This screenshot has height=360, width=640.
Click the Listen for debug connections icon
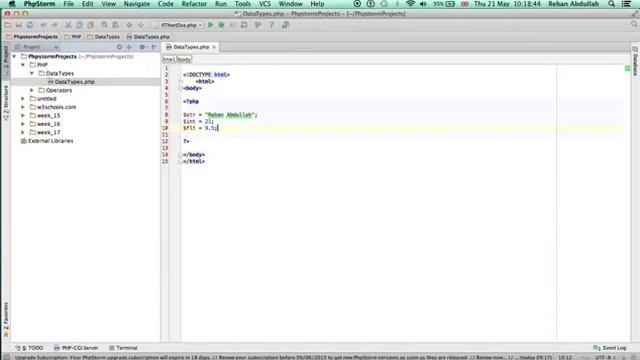(244, 25)
